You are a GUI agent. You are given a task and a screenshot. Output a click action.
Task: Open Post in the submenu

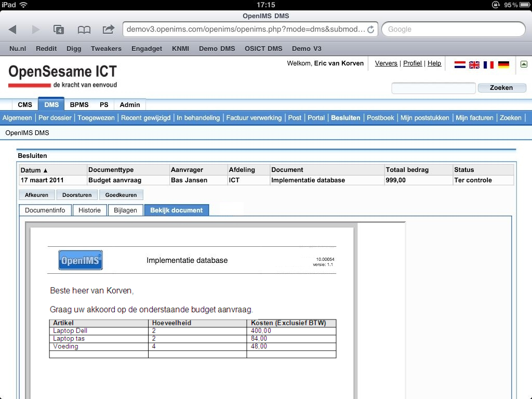click(x=295, y=118)
